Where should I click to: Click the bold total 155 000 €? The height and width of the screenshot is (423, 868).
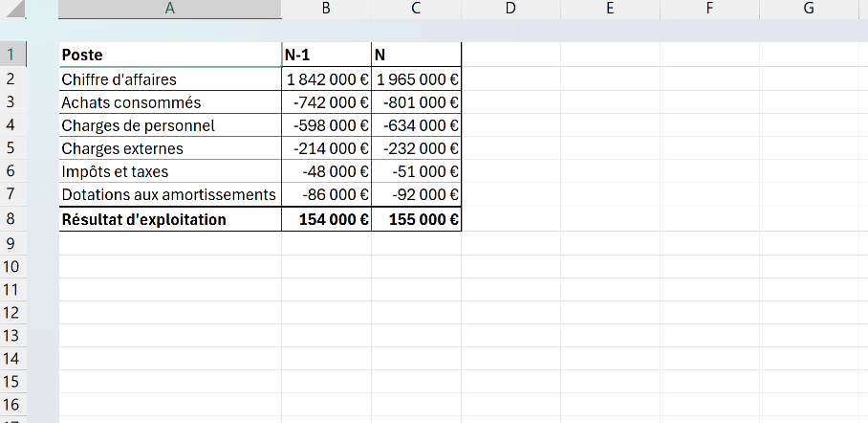pos(416,219)
